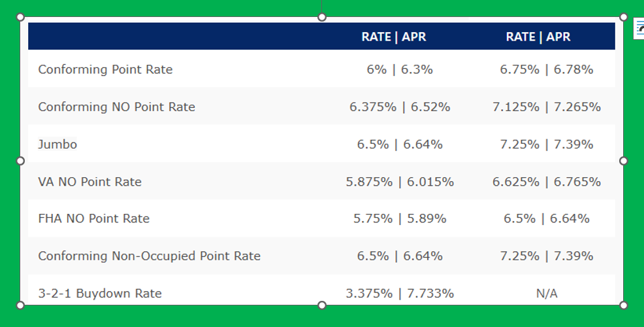Viewport: 644px width, 327px height.
Task: Click the second RATE | APR column header
Action: coord(538,37)
